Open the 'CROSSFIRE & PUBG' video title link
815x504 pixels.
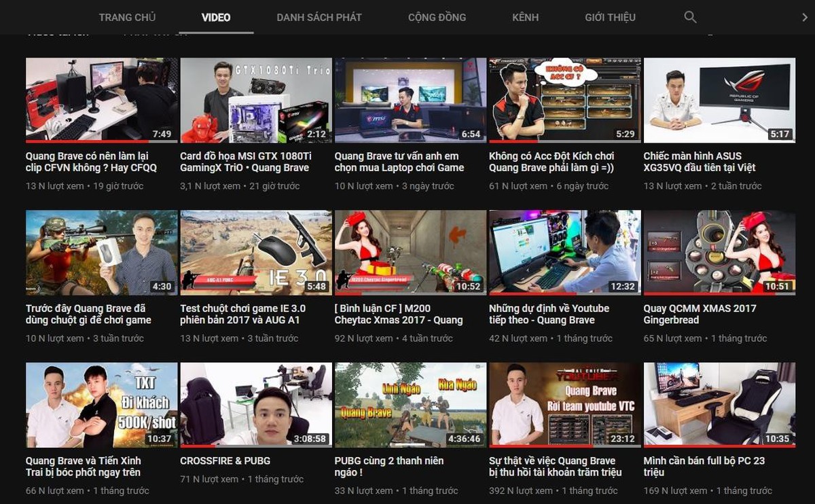[x=225, y=461]
